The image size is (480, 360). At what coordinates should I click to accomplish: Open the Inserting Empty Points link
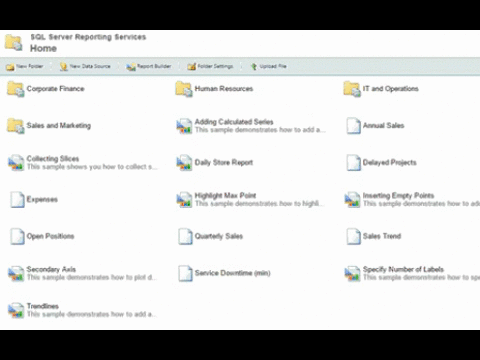pyautogui.click(x=398, y=196)
